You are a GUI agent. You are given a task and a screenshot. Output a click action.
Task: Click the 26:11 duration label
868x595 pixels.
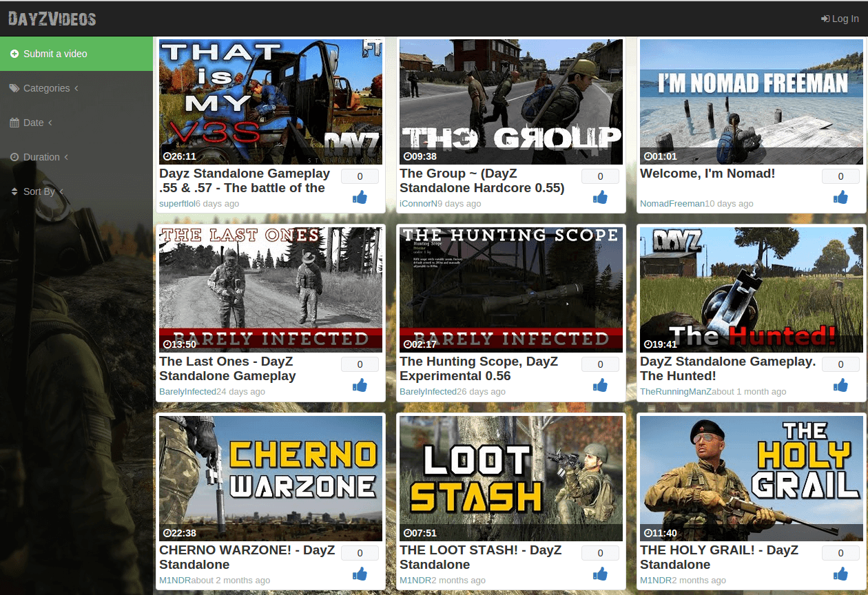(179, 156)
